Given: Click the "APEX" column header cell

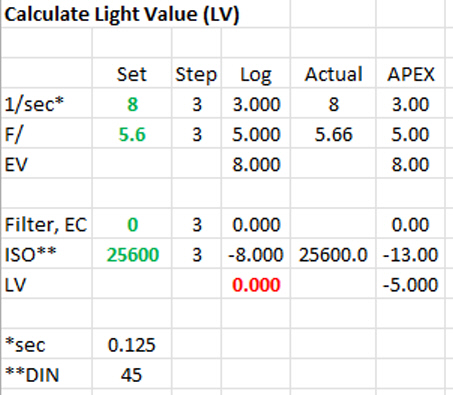Looking at the screenshot, I should click(411, 74).
